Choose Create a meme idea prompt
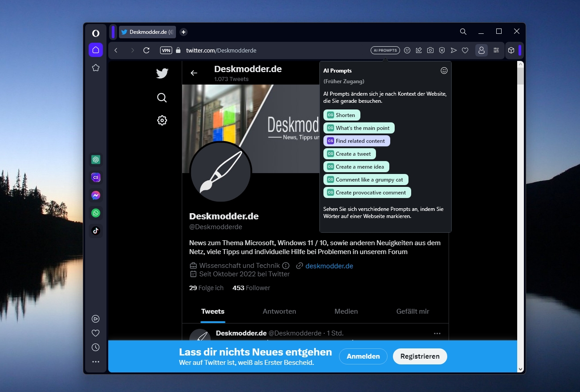 (356, 166)
